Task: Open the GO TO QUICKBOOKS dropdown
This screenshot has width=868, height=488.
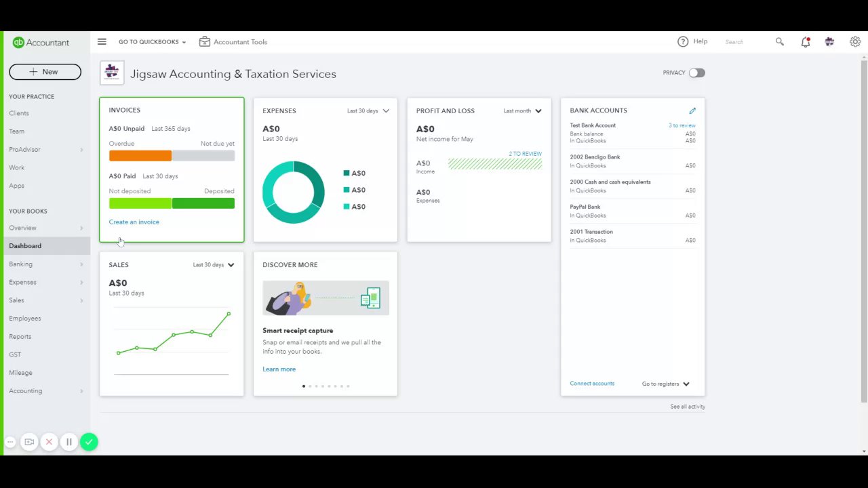Action: click(x=152, y=41)
